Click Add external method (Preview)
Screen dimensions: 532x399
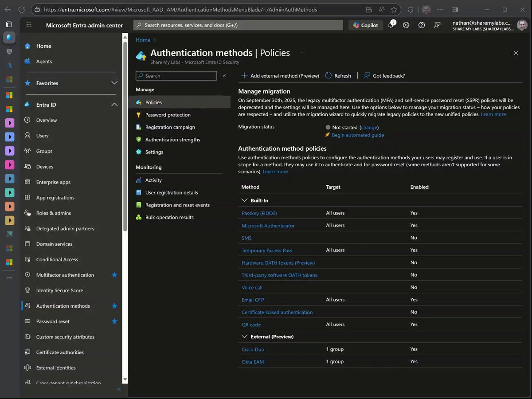(x=280, y=76)
